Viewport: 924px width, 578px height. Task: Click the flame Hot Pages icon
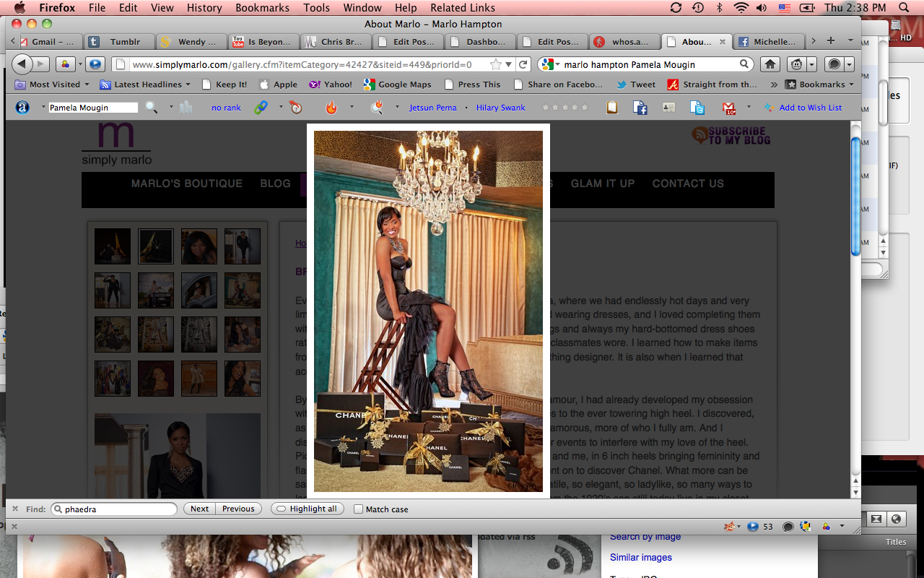coord(331,108)
